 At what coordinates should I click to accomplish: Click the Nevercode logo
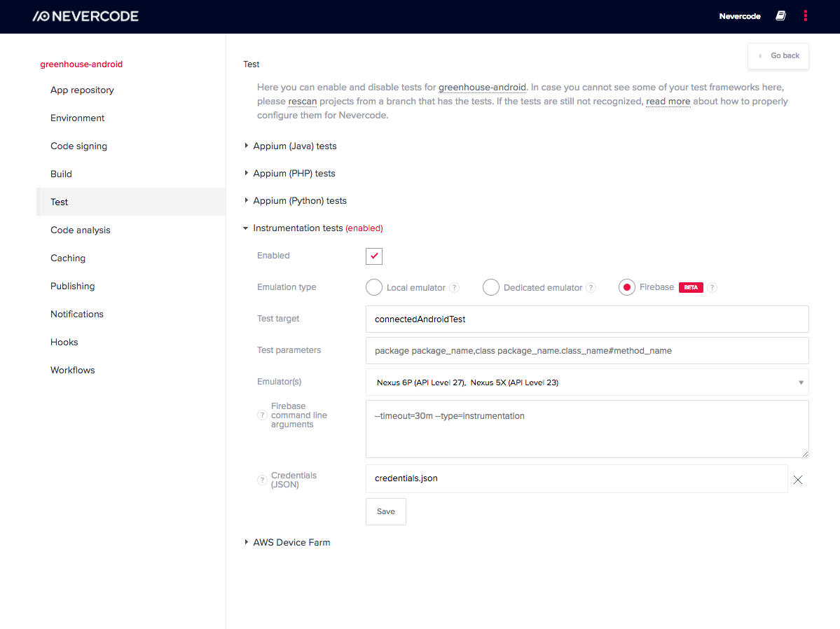click(85, 16)
